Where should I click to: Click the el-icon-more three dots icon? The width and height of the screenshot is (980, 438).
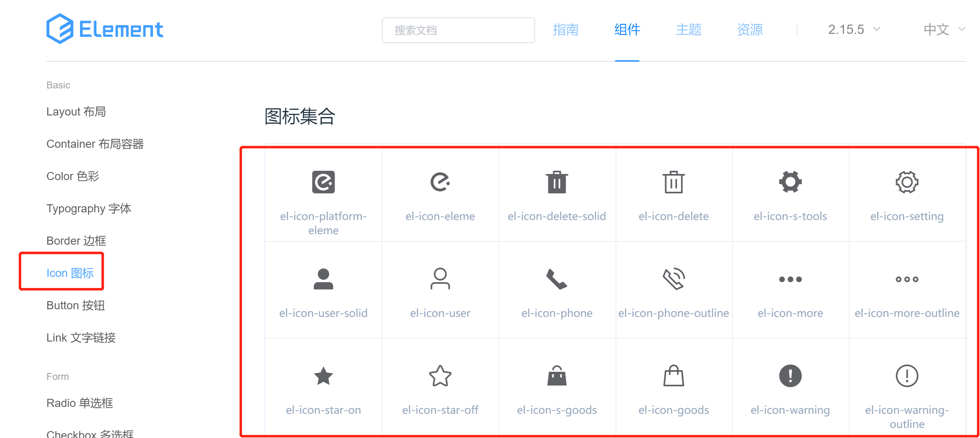(790, 279)
